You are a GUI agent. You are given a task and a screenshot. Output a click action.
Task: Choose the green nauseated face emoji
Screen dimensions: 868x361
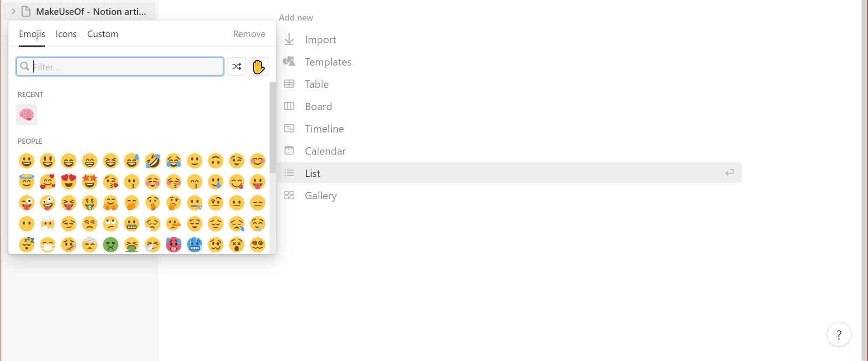(111, 245)
